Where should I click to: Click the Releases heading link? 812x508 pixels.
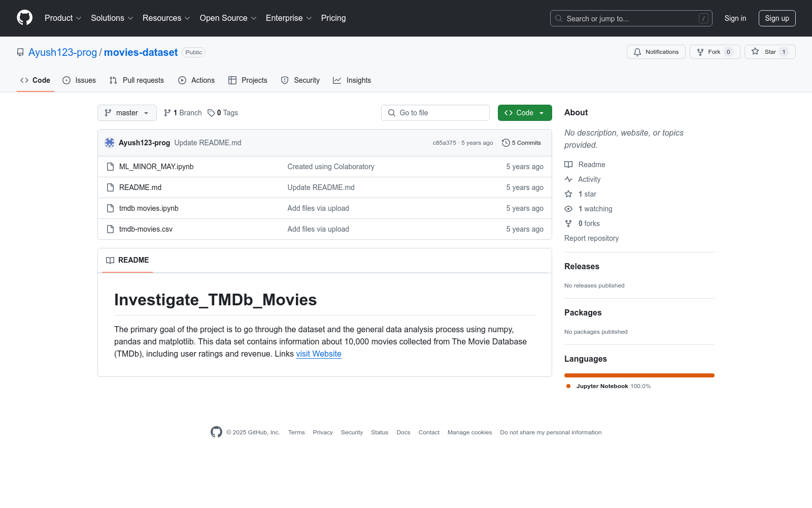click(582, 266)
